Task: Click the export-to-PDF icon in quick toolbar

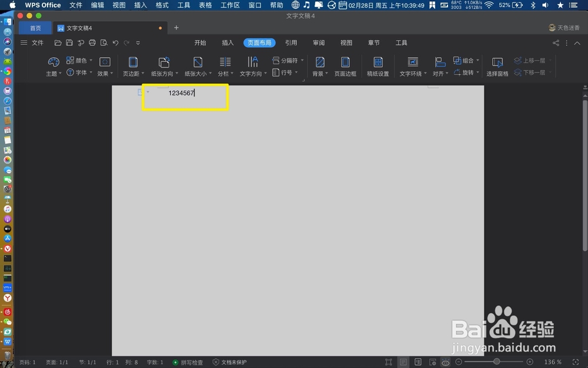Action: pyautogui.click(x=81, y=43)
